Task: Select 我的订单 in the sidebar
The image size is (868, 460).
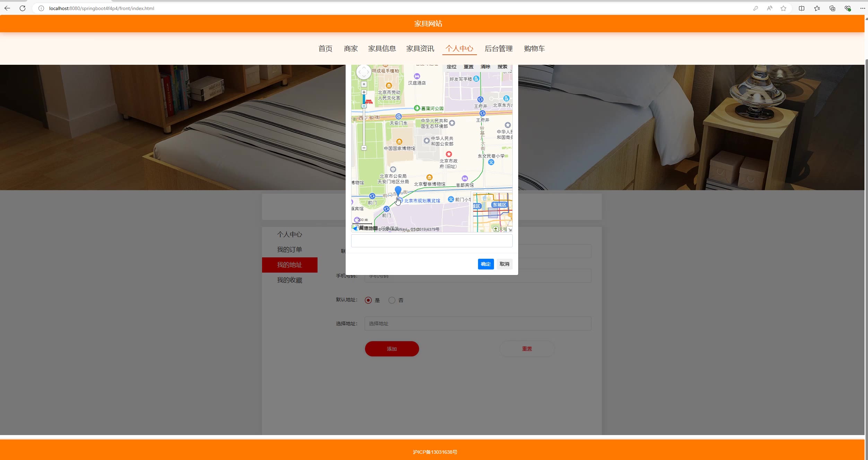Action: [x=289, y=250]
